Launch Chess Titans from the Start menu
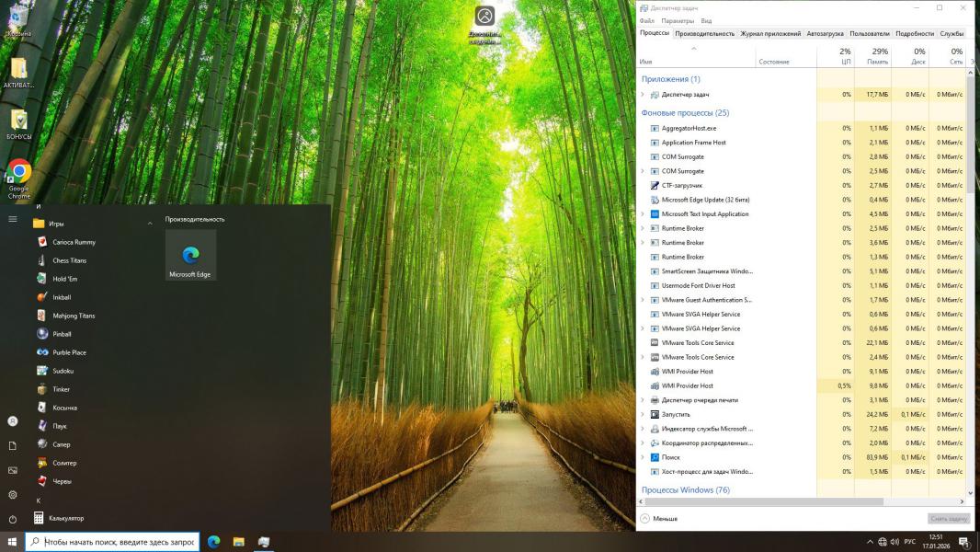The width and height of the screenshot is (980, 552). pyautogui.click(x=69, y=260)
